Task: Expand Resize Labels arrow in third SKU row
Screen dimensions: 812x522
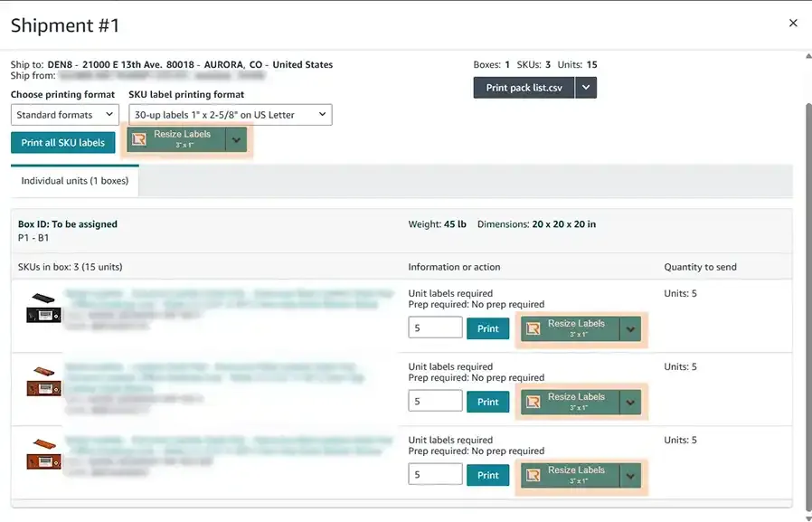Action: point(630,476)
